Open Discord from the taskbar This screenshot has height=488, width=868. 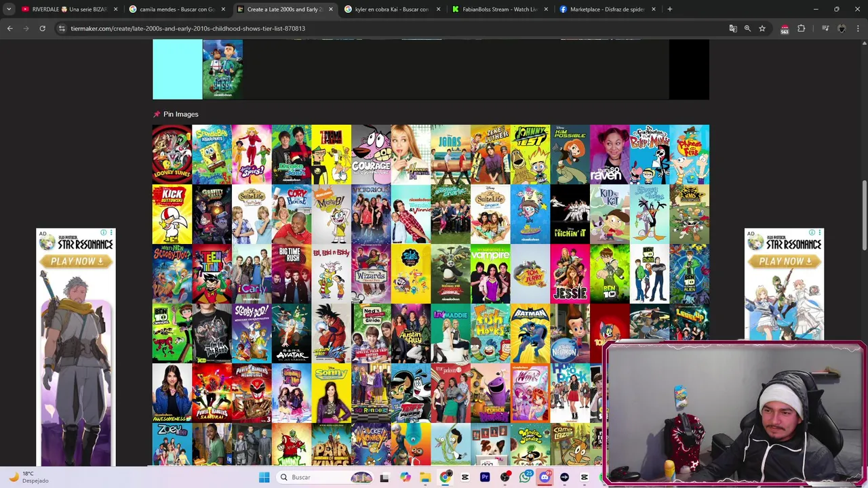[545, 477]
